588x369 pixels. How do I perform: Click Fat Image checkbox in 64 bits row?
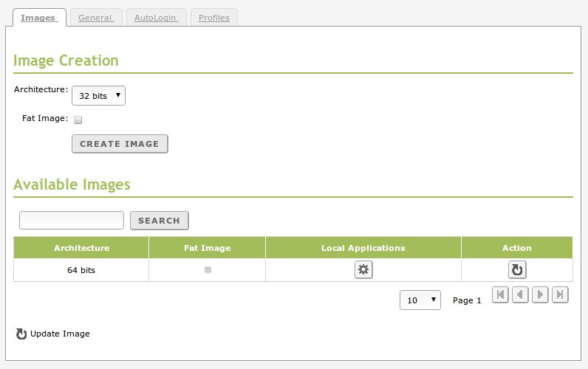click(x=208, y=270)
